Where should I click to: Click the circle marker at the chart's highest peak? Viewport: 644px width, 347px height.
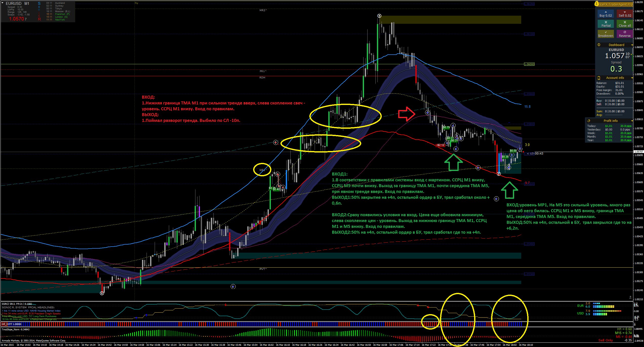(379, 16)
